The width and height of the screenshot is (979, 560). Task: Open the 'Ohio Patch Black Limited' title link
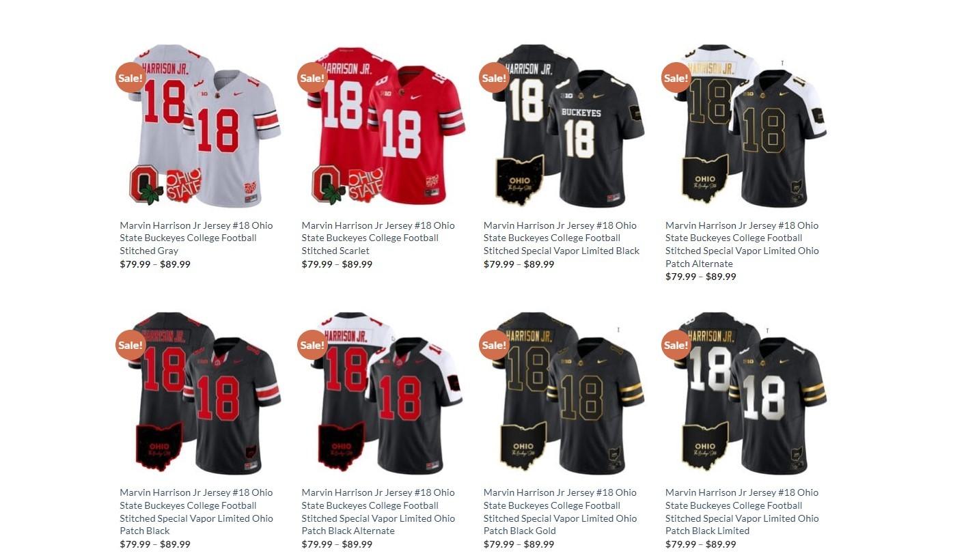(x=742, y=512)
